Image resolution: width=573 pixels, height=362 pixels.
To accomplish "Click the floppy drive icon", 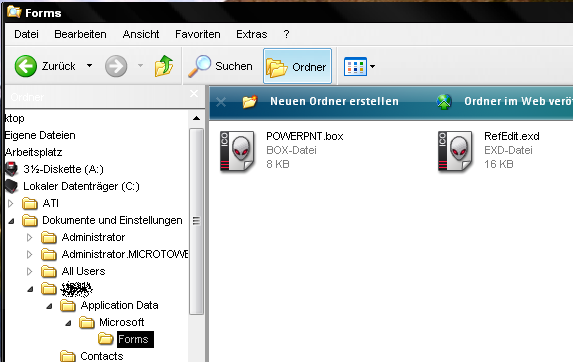I will click(11, 169).
